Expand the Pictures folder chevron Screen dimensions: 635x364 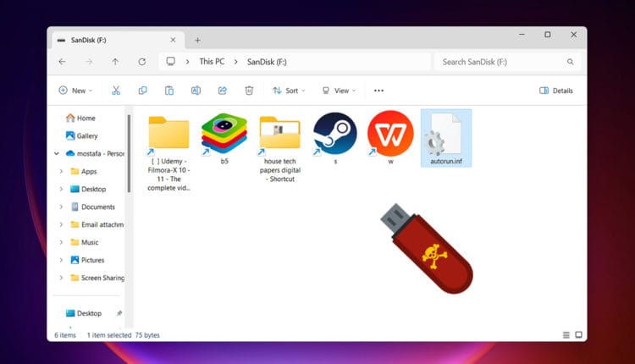click(x=61, y=260)
